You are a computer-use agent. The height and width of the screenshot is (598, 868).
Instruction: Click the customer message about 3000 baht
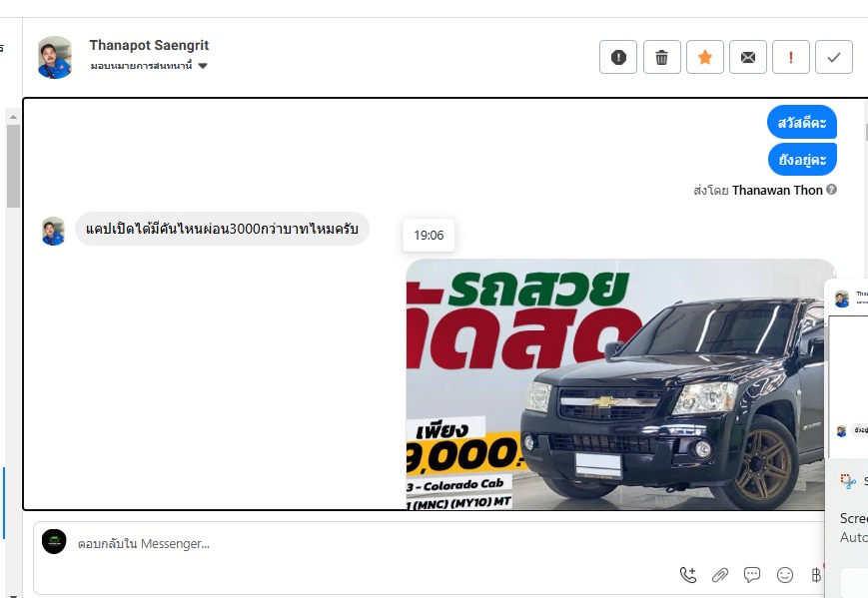pos(222,229)
